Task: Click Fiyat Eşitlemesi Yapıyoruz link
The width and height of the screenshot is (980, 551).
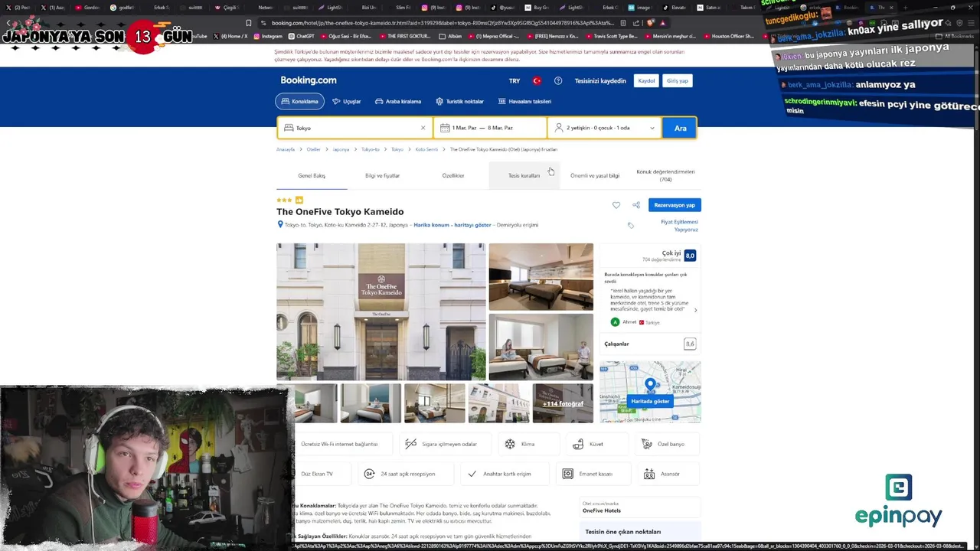Action: pyautogui.click(x=679, y=226)
